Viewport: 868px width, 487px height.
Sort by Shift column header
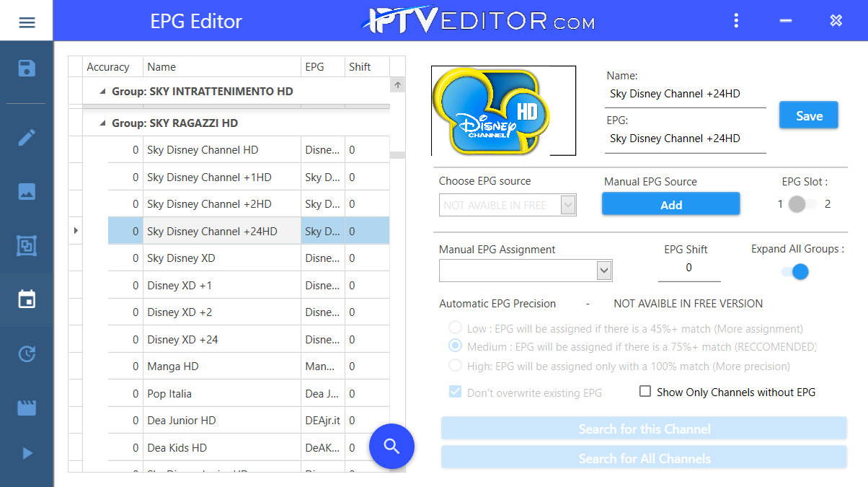pyautogui.click(x=367, y=66)
